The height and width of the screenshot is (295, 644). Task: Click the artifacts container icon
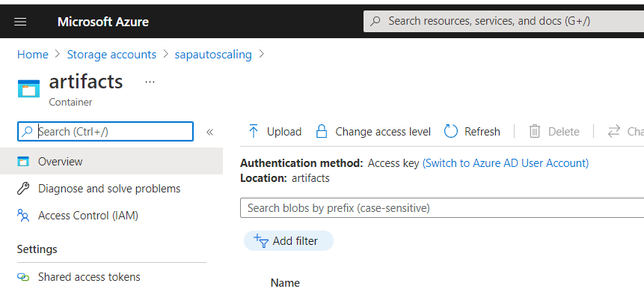28,88
